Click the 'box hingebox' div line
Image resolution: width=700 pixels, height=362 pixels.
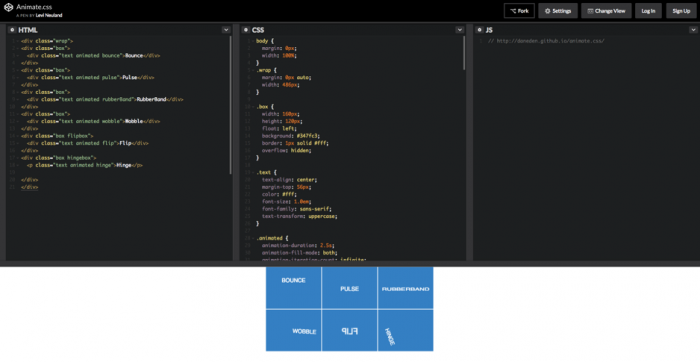click(x=58, y=158)
